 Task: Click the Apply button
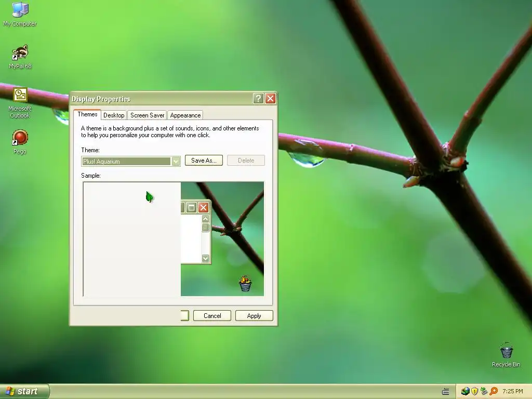pos(254,315)
